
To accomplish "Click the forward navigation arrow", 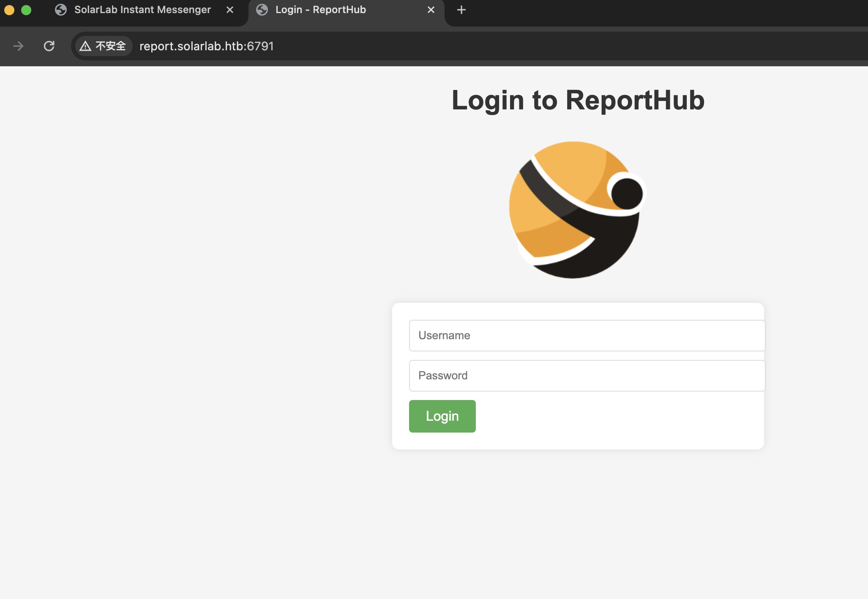I will pyautogui.click(x=18, y=46).
